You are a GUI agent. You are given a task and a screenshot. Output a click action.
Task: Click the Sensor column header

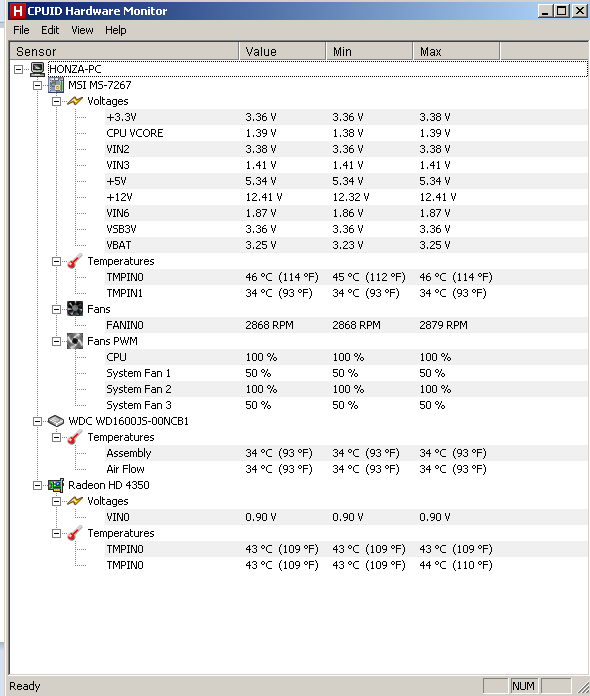(124, 51)
